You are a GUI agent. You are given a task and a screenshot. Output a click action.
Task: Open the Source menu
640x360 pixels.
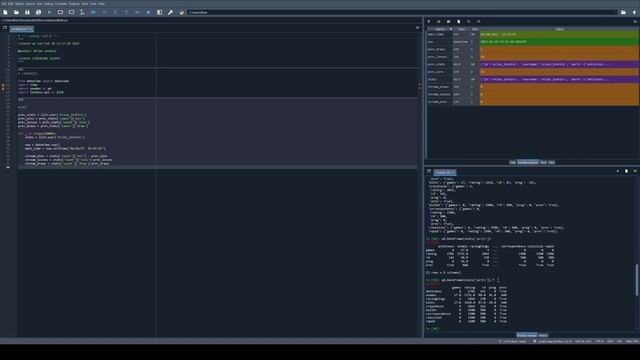(x=31, y=4)
